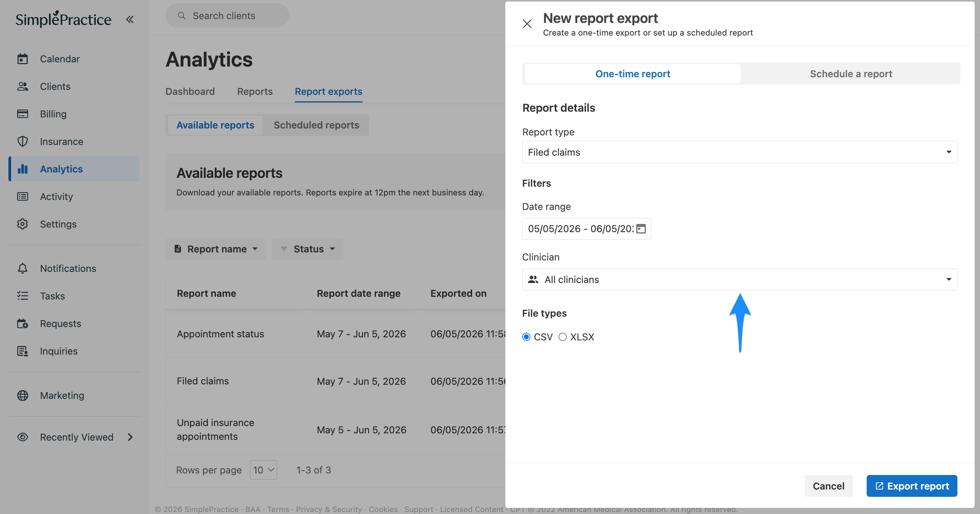Open Clients people icon in sidebar

pos(23,86)
